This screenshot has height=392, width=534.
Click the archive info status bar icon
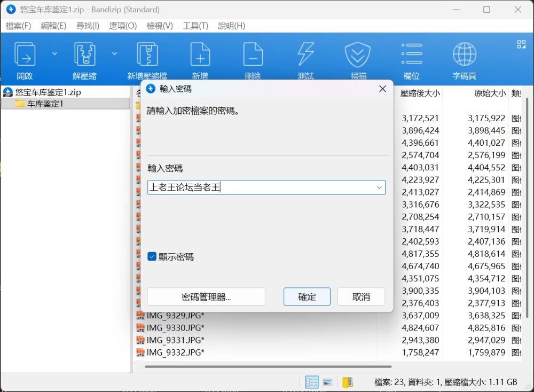click(348, 382)
